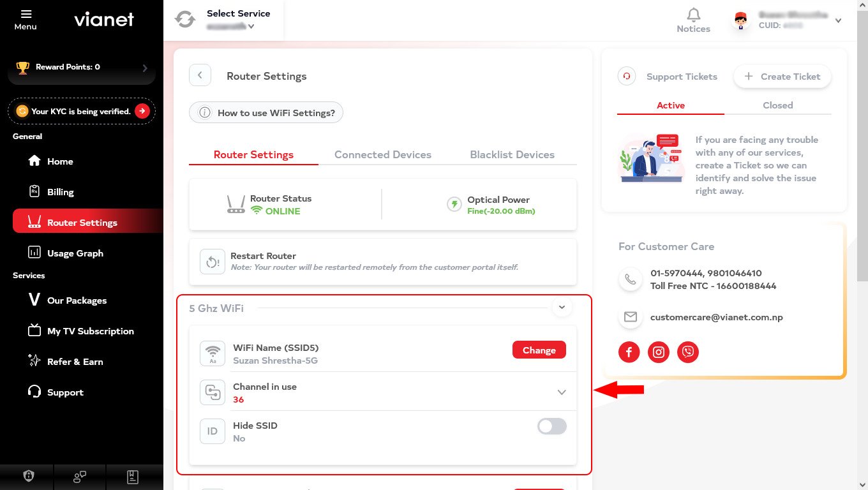Expand the Reward Points chevron
Viewport: 868px width, 490px height.
point(145,68)
